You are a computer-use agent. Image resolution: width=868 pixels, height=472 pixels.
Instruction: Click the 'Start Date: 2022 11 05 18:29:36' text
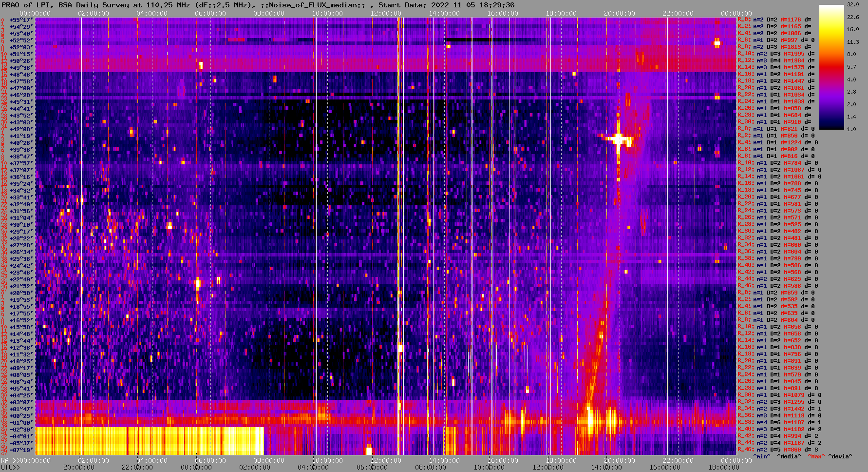pos(447,5)
